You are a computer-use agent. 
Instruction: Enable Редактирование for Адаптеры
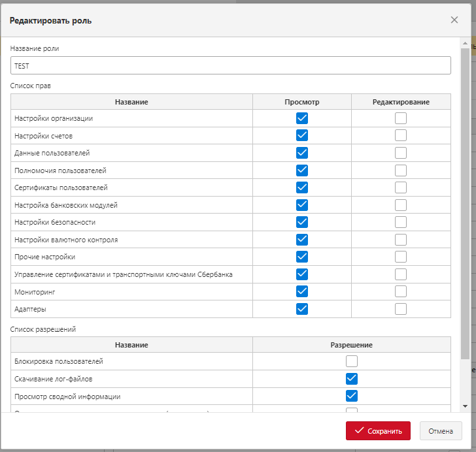401,309
